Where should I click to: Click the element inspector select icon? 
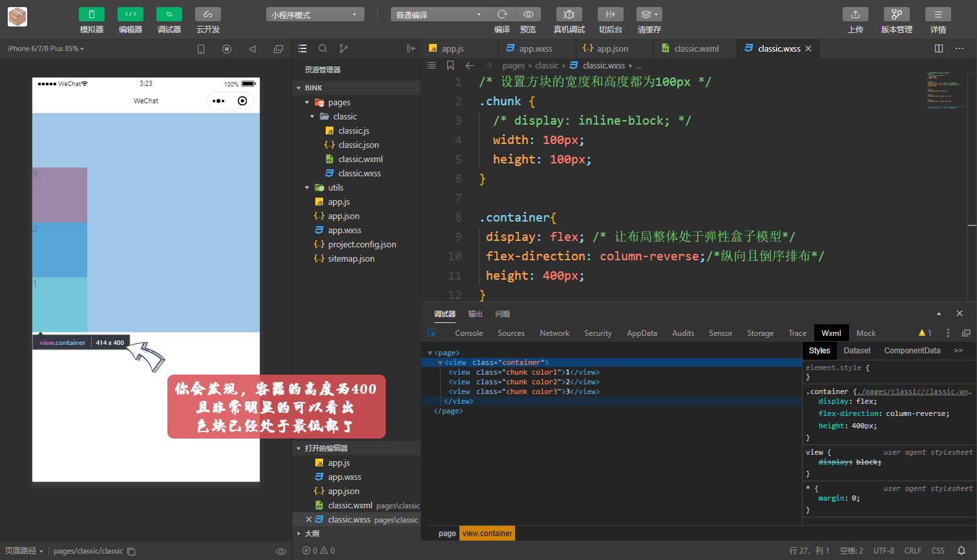click(432, 333)
